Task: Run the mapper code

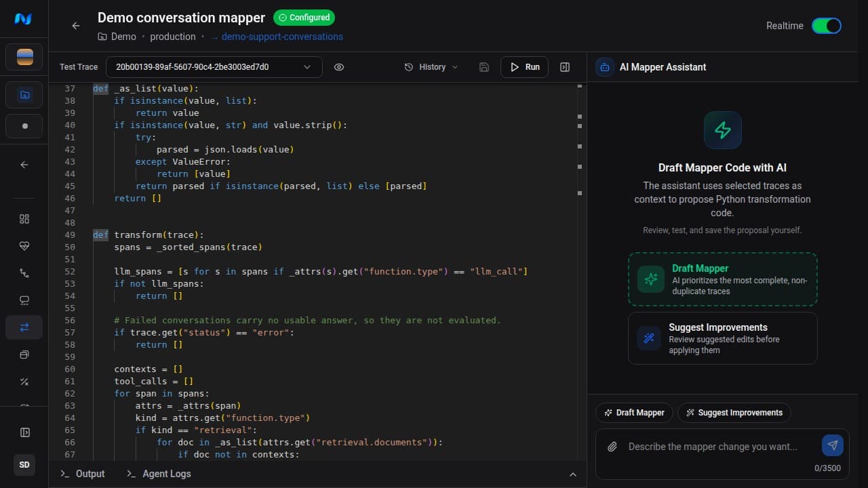Action: pos(524,67)
